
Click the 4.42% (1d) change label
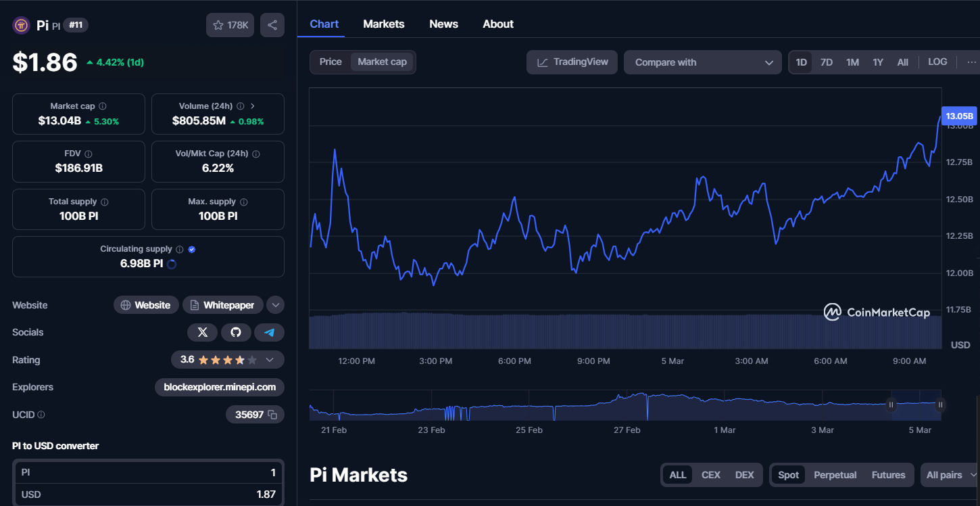click(x=115, y=62)
